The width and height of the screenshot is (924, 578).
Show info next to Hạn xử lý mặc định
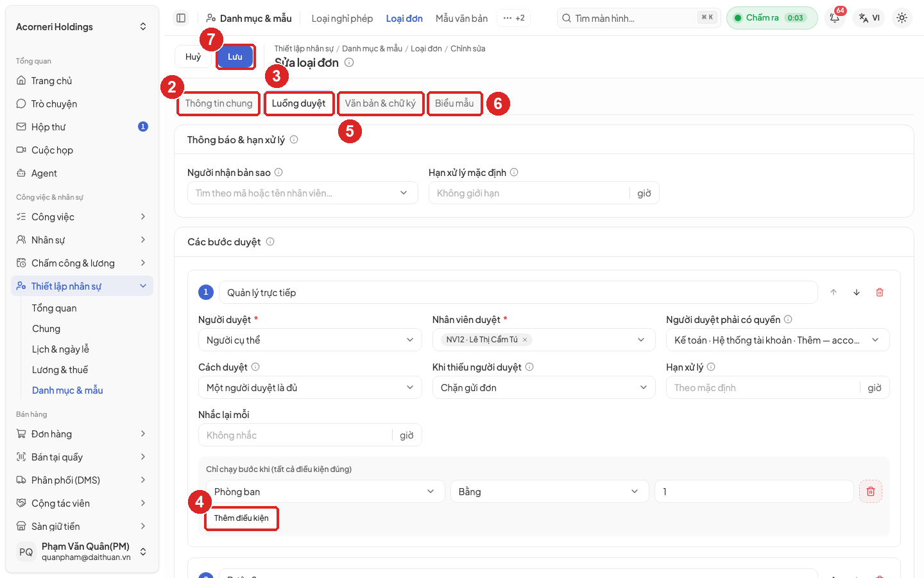(x=514, y=172)
